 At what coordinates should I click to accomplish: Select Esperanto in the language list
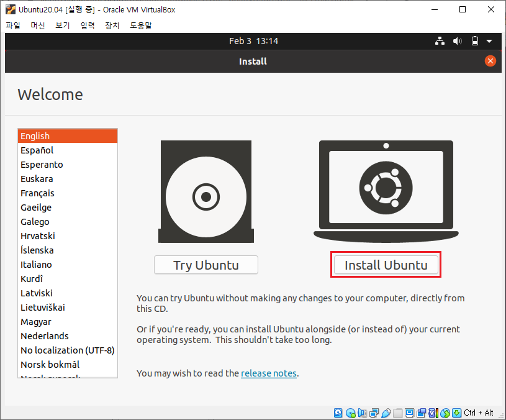click(x=68, y=165)
